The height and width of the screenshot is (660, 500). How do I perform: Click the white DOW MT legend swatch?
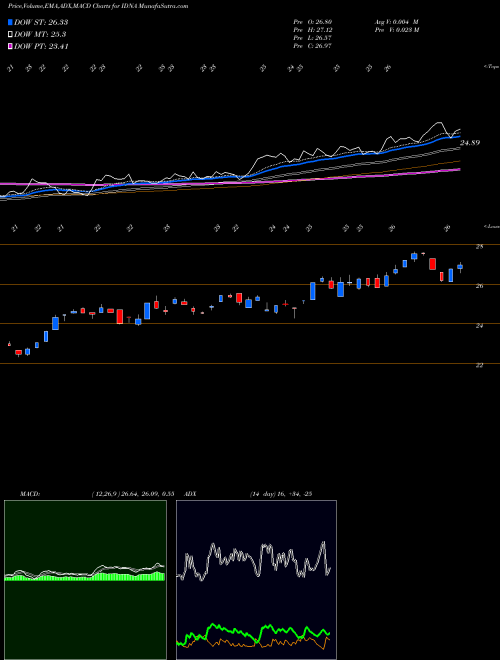click(x=10, y=35)
